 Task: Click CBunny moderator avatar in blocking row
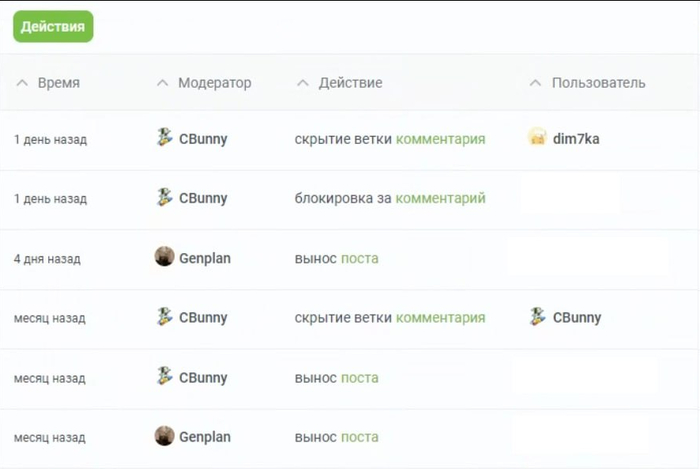click(165, 198)
